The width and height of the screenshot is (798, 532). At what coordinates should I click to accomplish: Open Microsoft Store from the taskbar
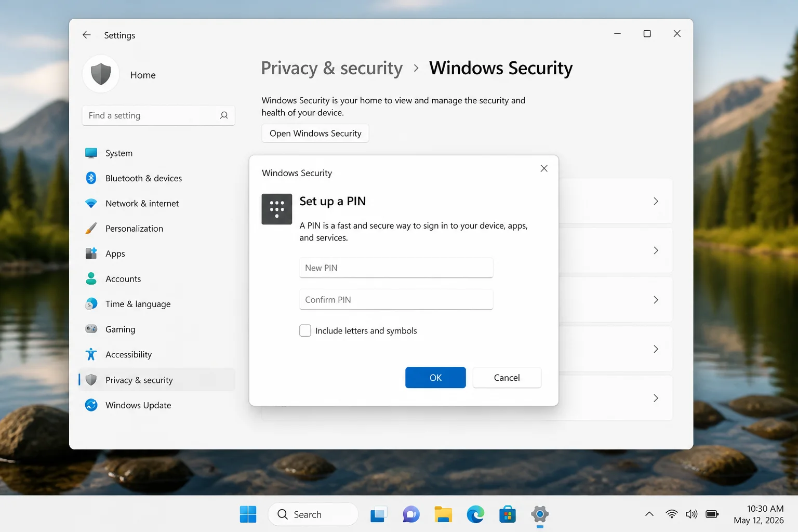pyautogui.click(x=508, y=514)
